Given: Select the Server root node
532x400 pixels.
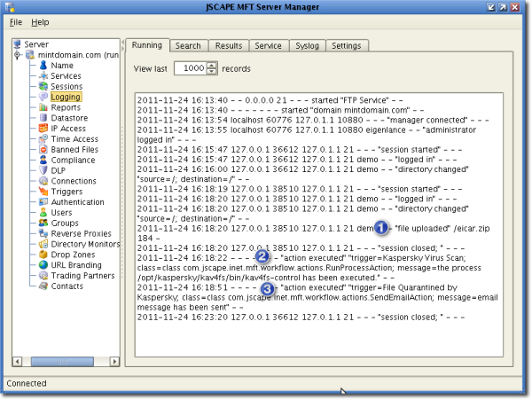Looking at the screenshot, I should click(36, 43).
